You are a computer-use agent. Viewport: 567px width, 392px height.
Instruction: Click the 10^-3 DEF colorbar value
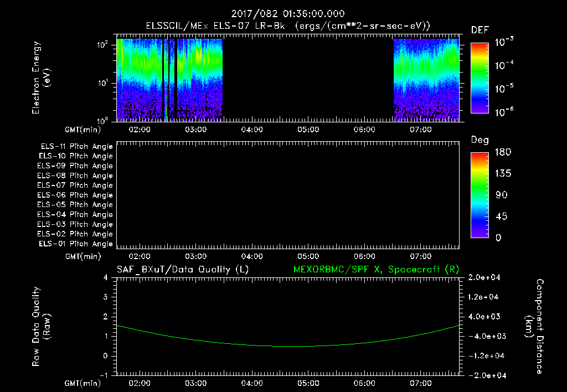[x=504, y=42]
